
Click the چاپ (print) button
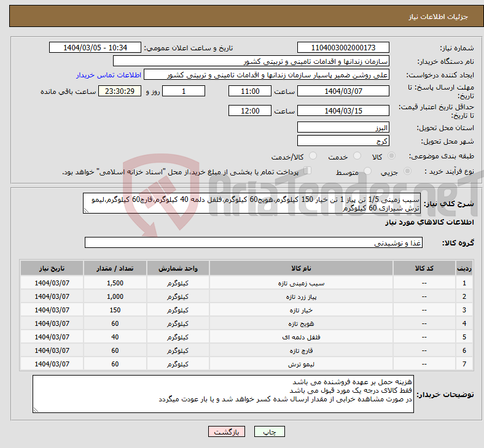click(269, 431)
